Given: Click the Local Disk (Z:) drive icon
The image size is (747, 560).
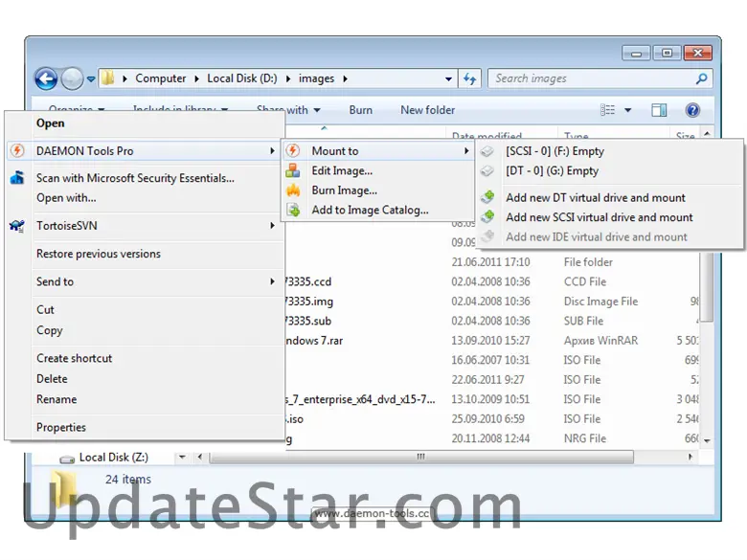Looking at the screenshot, I should tap(67, 459).
